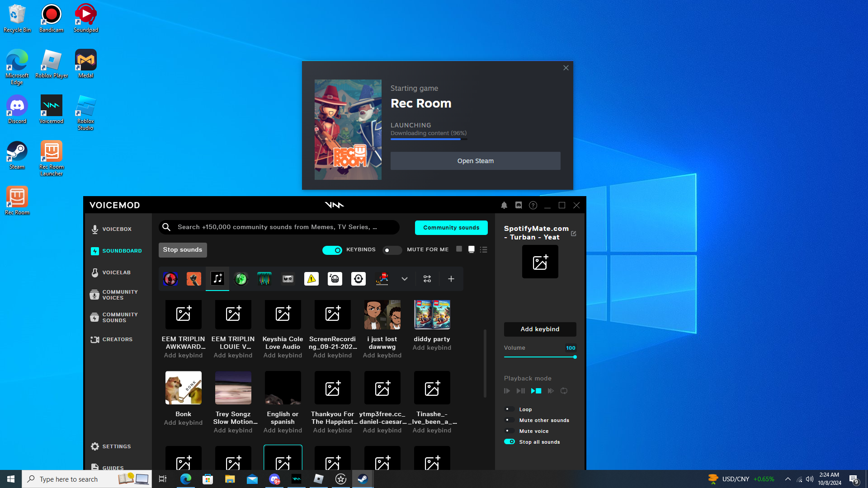
Task: Click the Stop sounds button
Action: 183,250
